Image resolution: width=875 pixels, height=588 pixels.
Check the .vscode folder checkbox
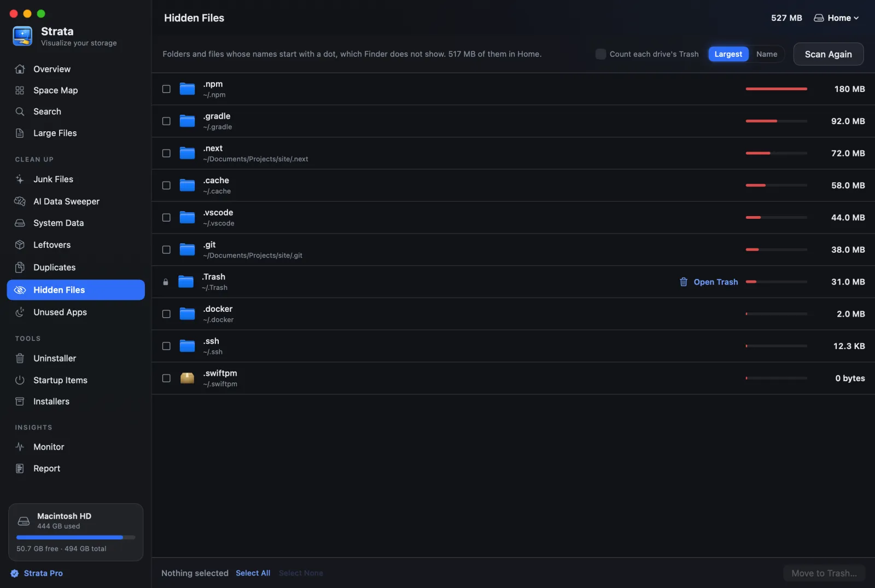pyautogui.click(x=166, y=218)
